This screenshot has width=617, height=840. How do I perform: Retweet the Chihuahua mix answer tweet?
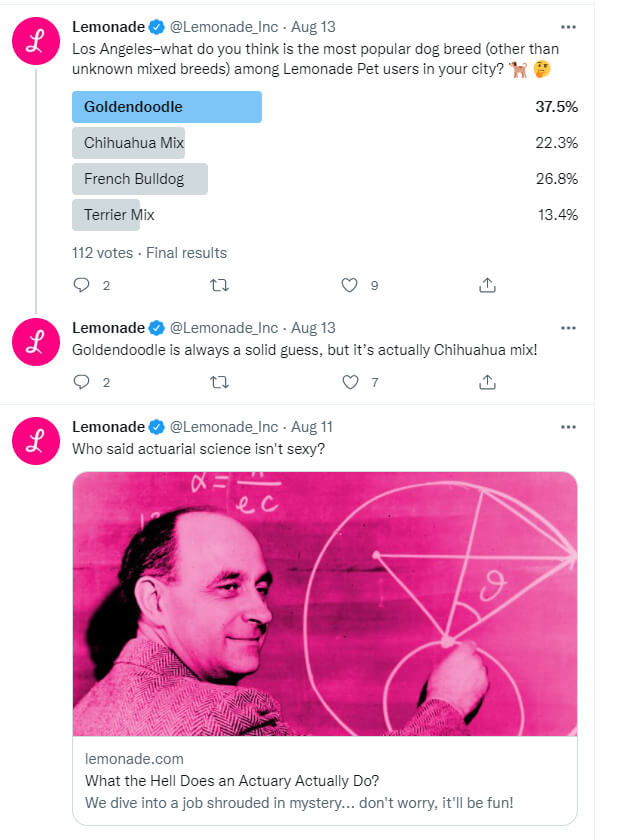[220, 382]
